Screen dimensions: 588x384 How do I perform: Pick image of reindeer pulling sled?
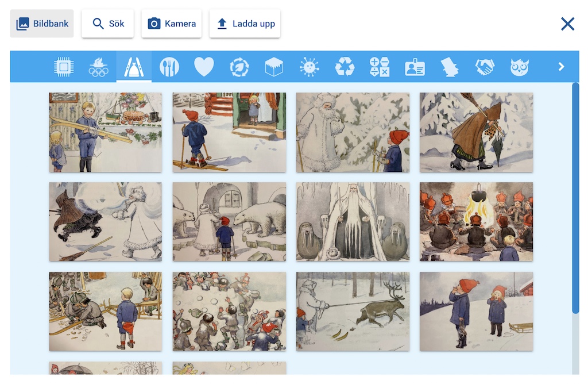353,312
